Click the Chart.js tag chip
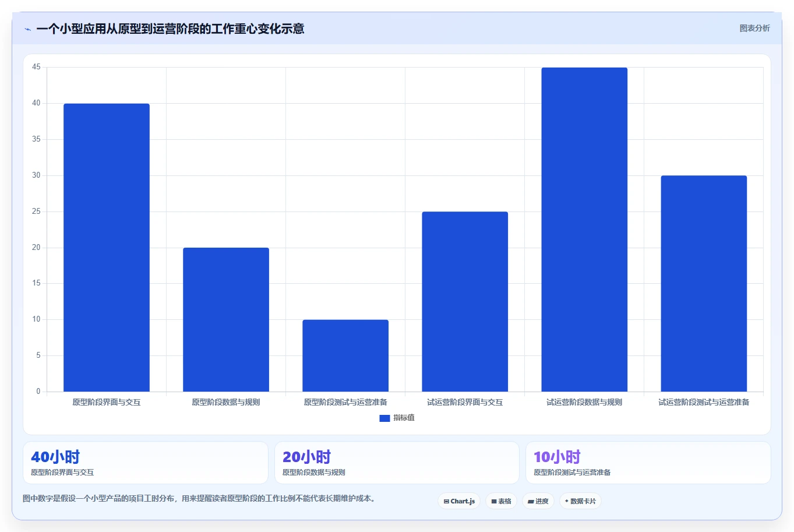Viewport: 794px width, 532px height. (x=459, y=501)
